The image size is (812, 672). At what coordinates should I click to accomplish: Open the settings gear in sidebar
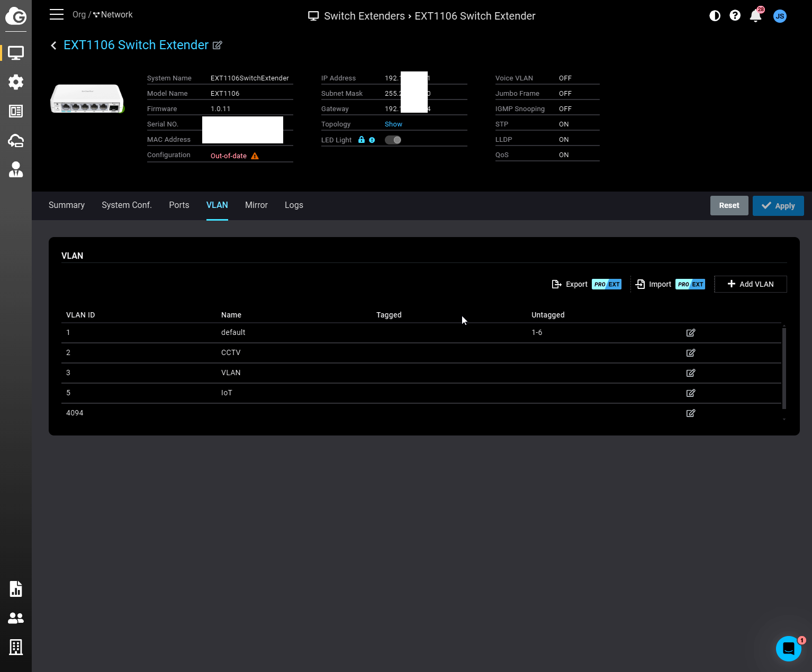(x=16, y=82)
